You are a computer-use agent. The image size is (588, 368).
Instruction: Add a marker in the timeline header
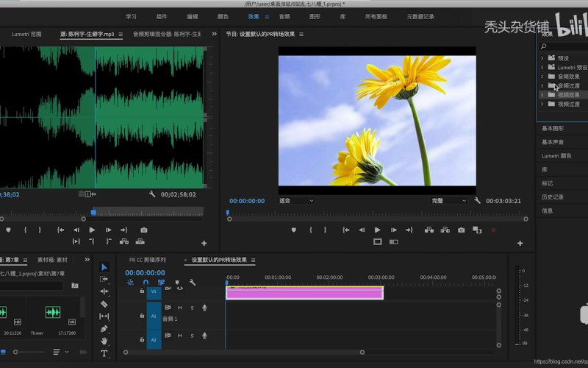click(177, 283)
